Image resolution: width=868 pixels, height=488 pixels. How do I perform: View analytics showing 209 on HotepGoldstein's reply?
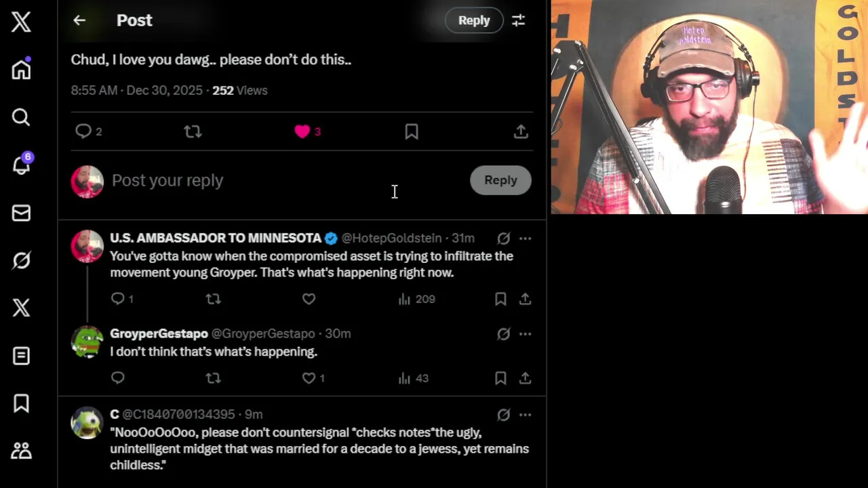416,299
